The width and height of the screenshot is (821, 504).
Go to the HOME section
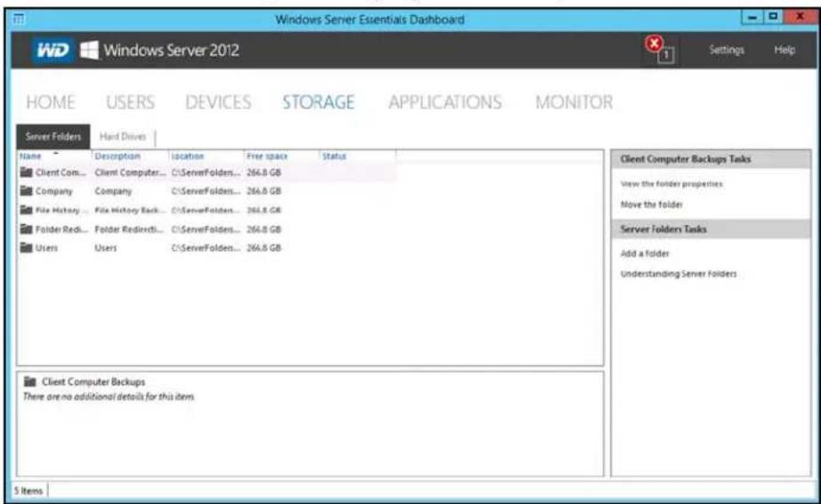51,102
